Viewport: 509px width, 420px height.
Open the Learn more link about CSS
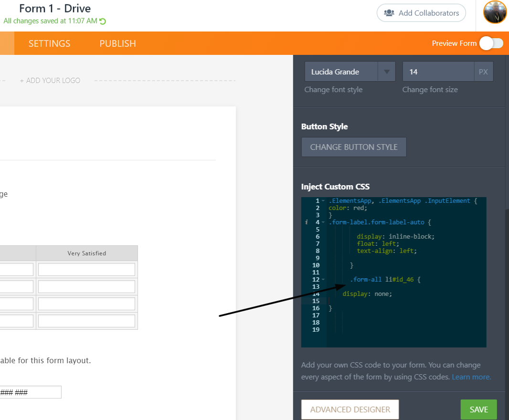(x=470, y=377)
